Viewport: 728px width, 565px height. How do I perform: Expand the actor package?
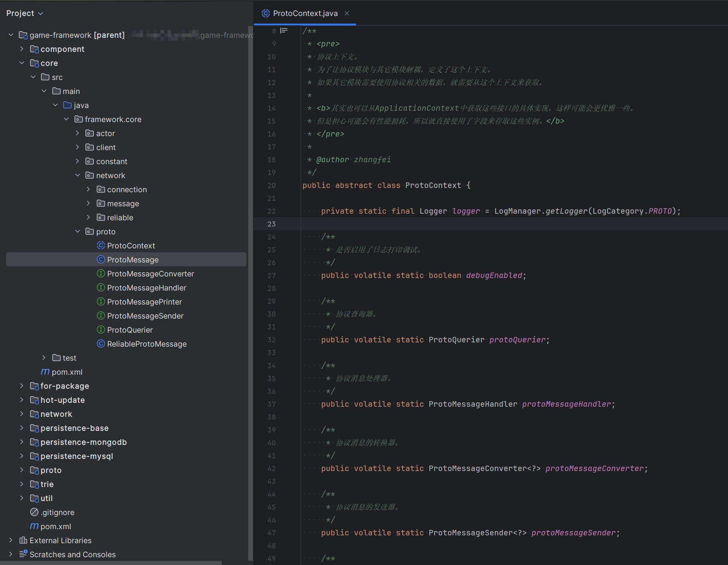point(77,133)
